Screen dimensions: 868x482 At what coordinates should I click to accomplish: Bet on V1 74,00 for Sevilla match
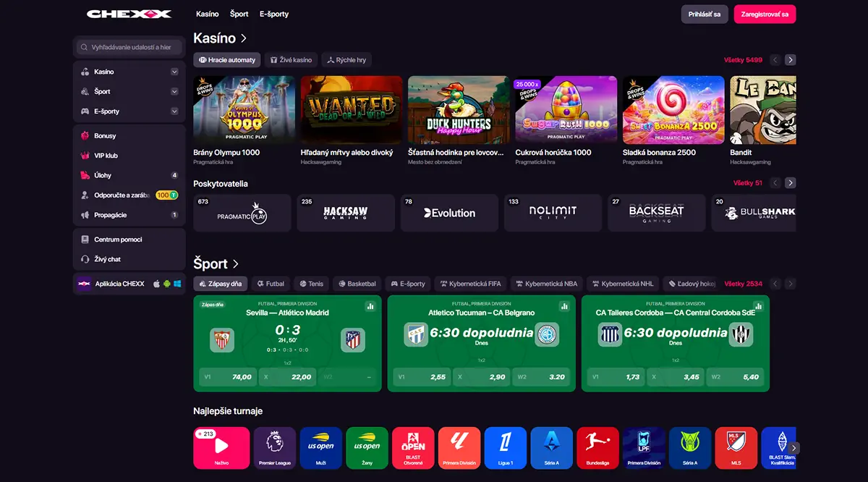pos(228,377)
